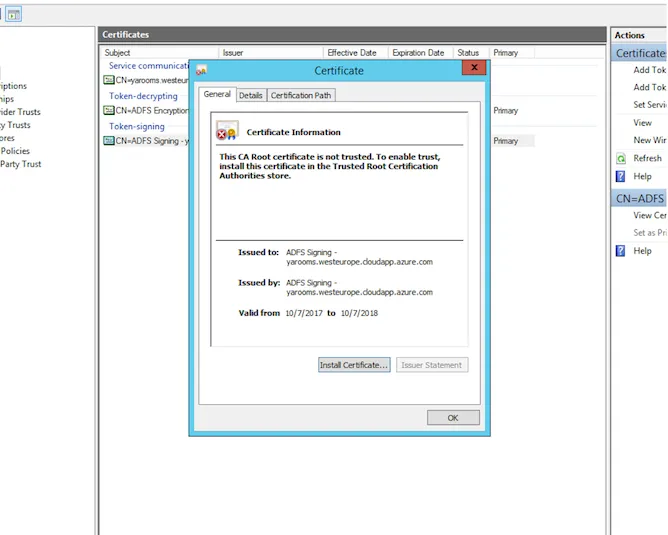
Task: Select the CN=ADFS Signing certificate icon
Action: (x=109, y=141)
